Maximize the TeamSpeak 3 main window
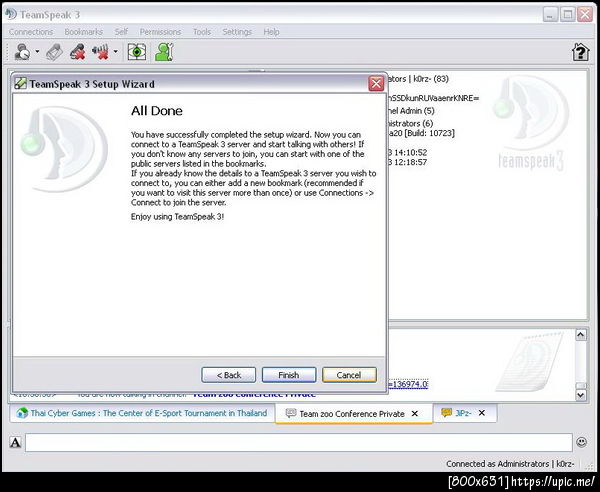The image size is (600, 492). tap(568, 15)
